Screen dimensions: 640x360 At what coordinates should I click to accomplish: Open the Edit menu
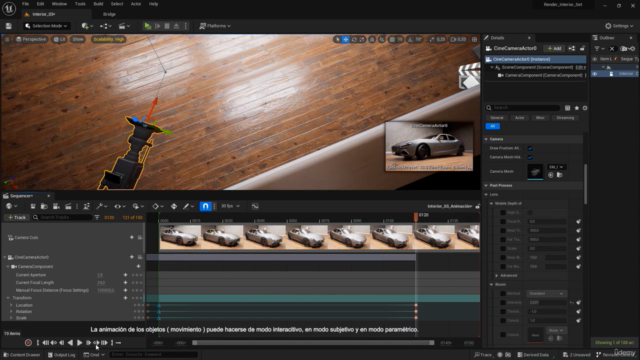click(x=40, y=4)
